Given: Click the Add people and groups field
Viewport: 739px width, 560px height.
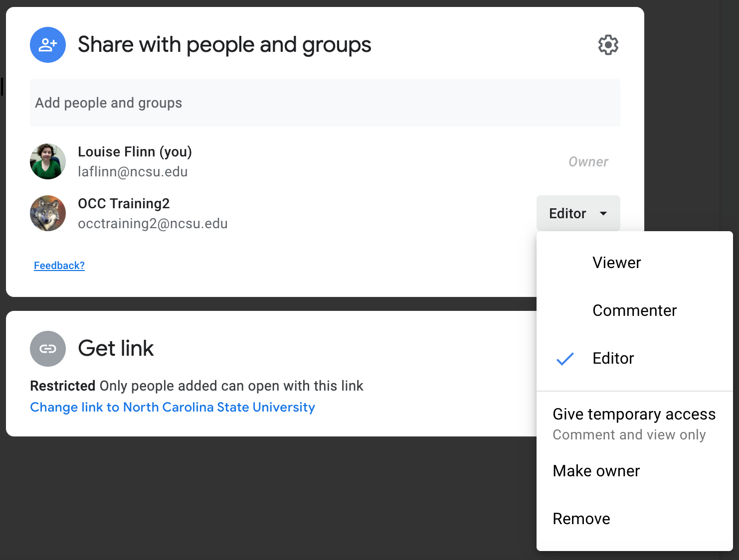Looking at the screenshot, I should coord(325,103).
